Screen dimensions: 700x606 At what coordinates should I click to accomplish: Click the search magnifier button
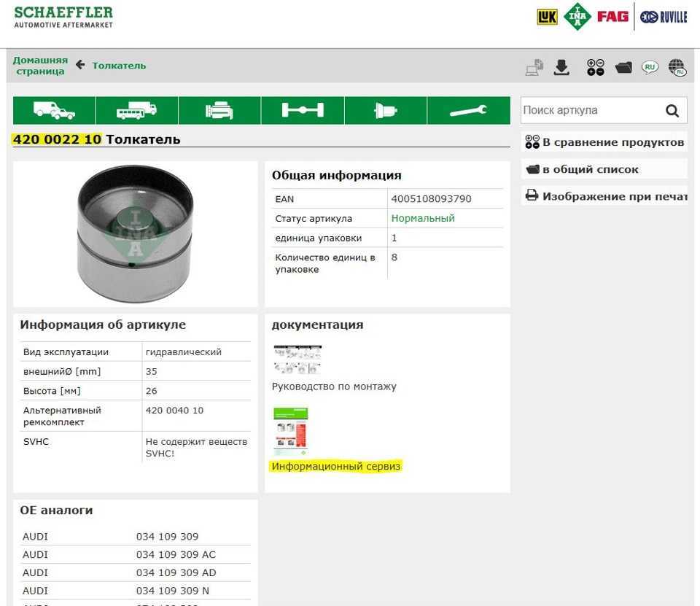[x=672, y=111]
